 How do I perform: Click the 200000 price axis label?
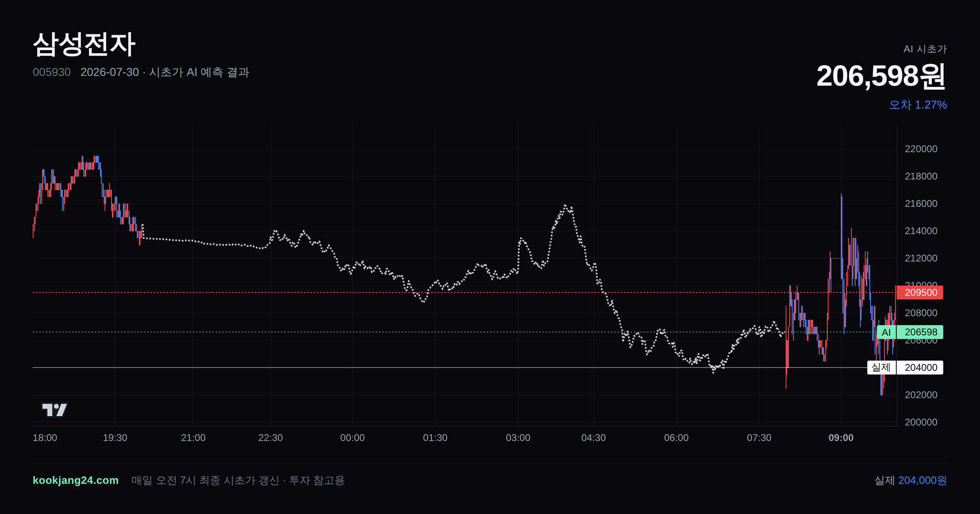pyautogui.click(x=921, y=422)
